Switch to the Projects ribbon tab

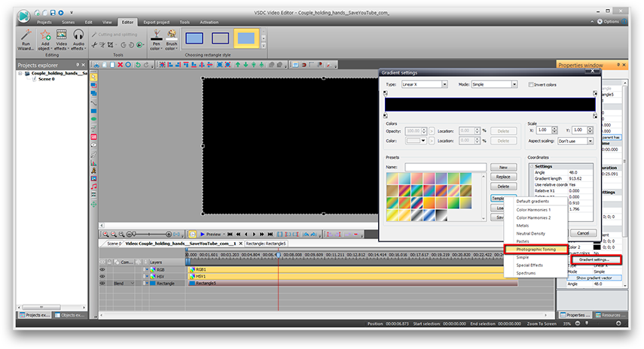tap(44, 22)
